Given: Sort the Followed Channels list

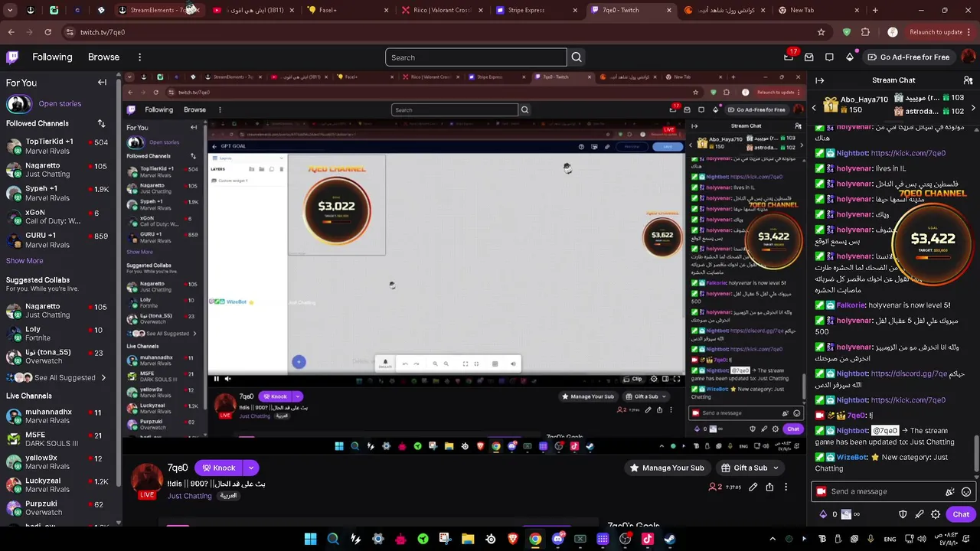Looking at the screenshot, I should pyautogui.click(x=101, y=123).
